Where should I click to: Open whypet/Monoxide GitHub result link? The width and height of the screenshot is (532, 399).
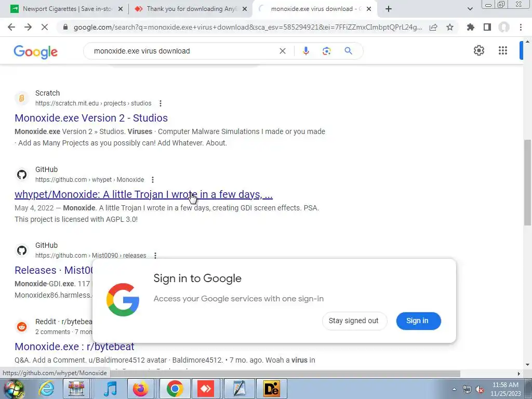[143, 194]
